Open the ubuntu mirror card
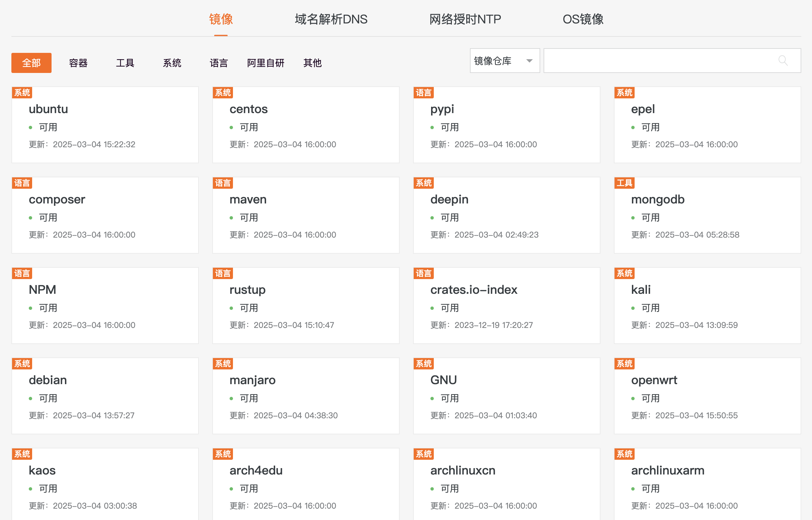812x520 pixels. point(48,109)
